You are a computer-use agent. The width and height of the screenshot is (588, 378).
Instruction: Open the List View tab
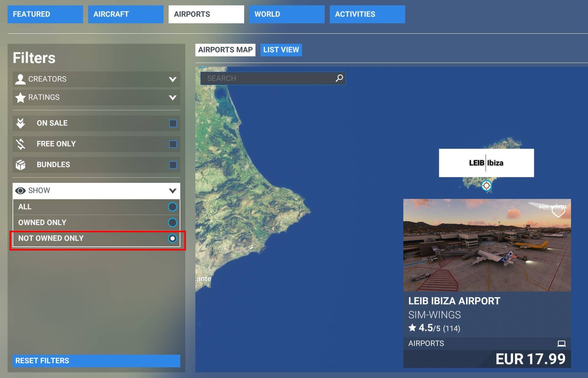pos(281,50)
